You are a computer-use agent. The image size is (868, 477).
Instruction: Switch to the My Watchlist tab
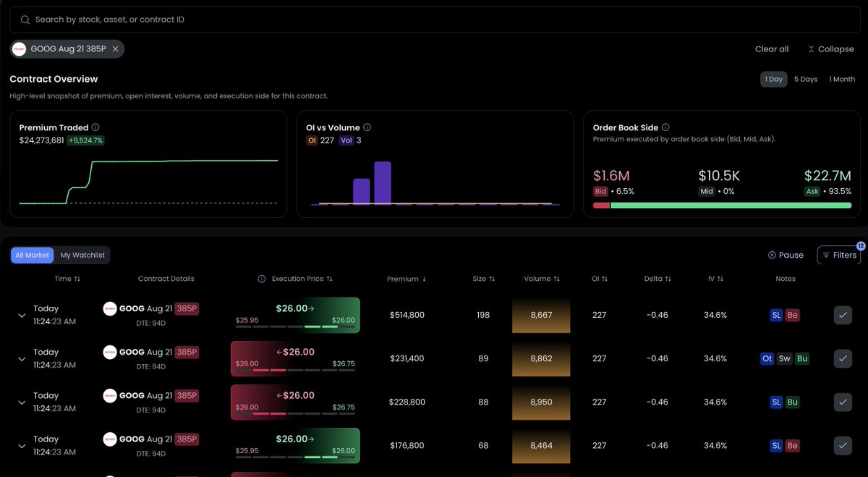[x=82, y=255]
